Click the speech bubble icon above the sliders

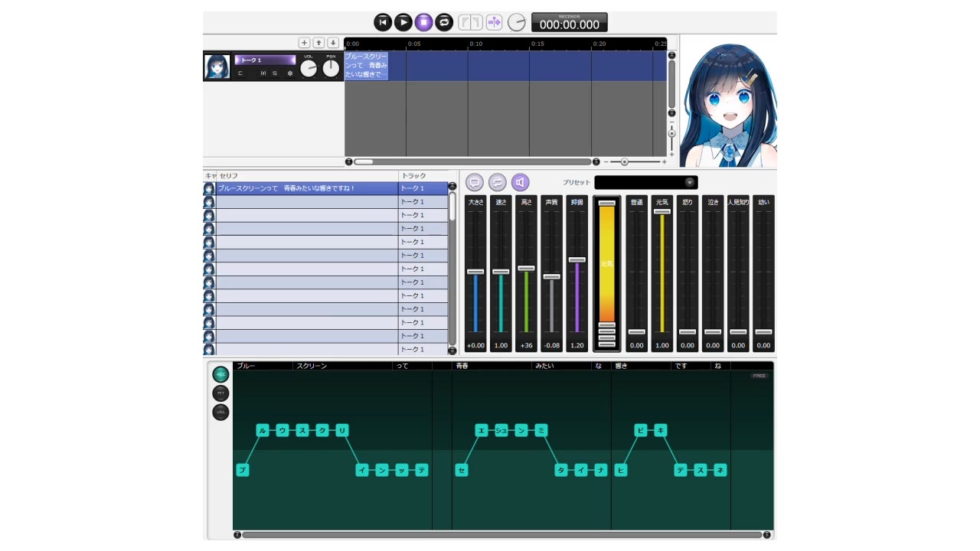coord(475,182)
